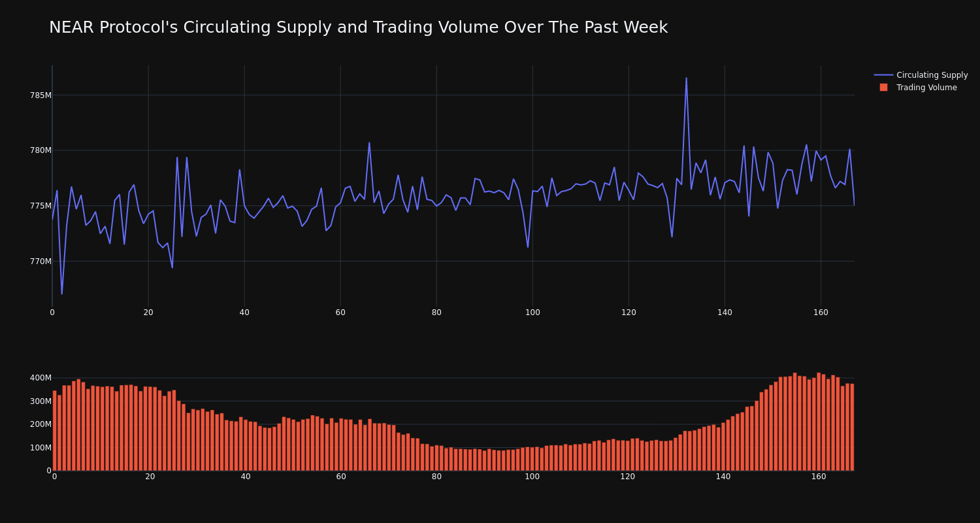Click the lowest dip of the supply line
The height and width of the screenshot is (523, 980).
click(x=62, y=294)
